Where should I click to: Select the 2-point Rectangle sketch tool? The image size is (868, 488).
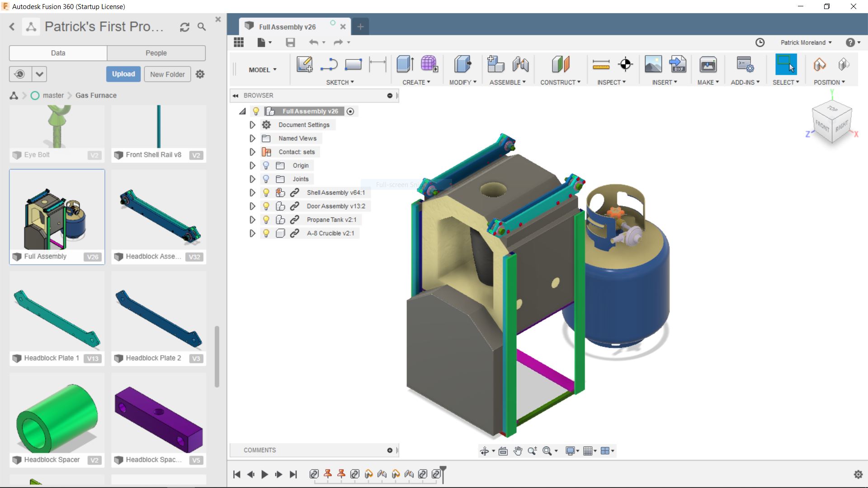(x=353, y=64)
